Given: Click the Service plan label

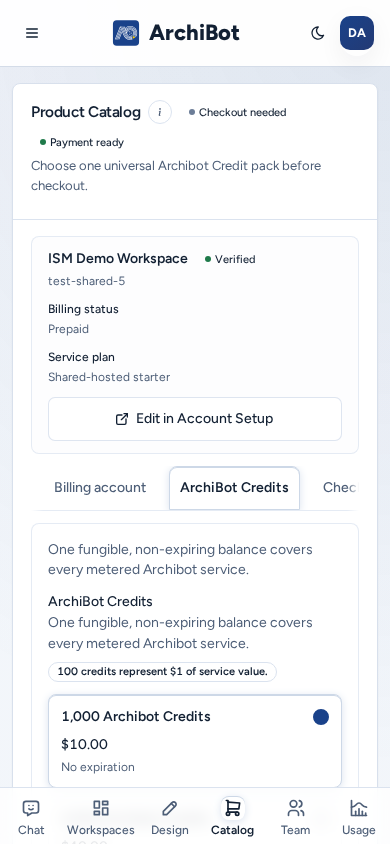Looking at the screenshot, I should [x=81, y=357].
